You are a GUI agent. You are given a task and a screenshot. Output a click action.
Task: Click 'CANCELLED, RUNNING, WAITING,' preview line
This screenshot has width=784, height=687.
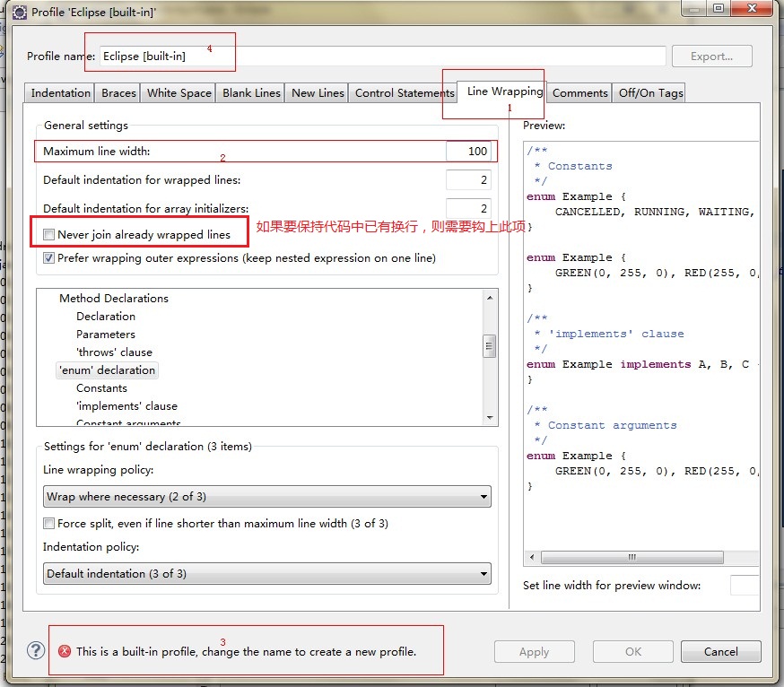click(x=655, y=212)
